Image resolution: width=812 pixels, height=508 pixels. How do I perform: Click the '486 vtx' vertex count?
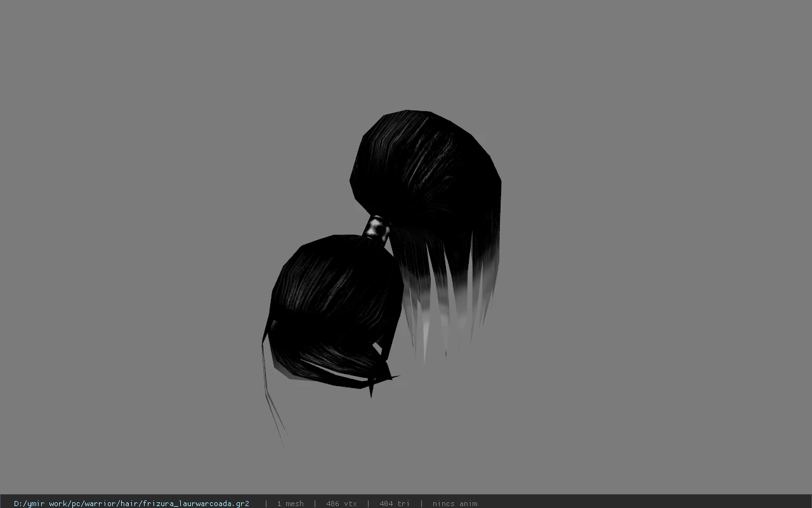(x=341, y=504)
